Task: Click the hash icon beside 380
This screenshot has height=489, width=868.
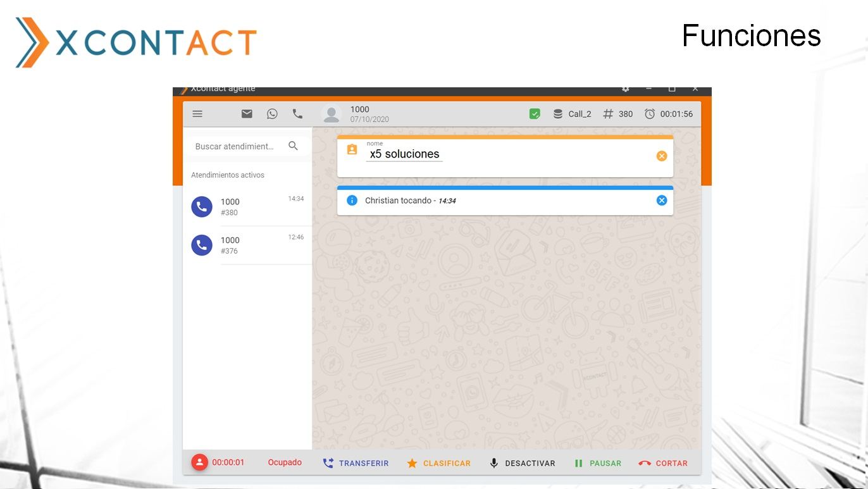Action: coord(608,114)
